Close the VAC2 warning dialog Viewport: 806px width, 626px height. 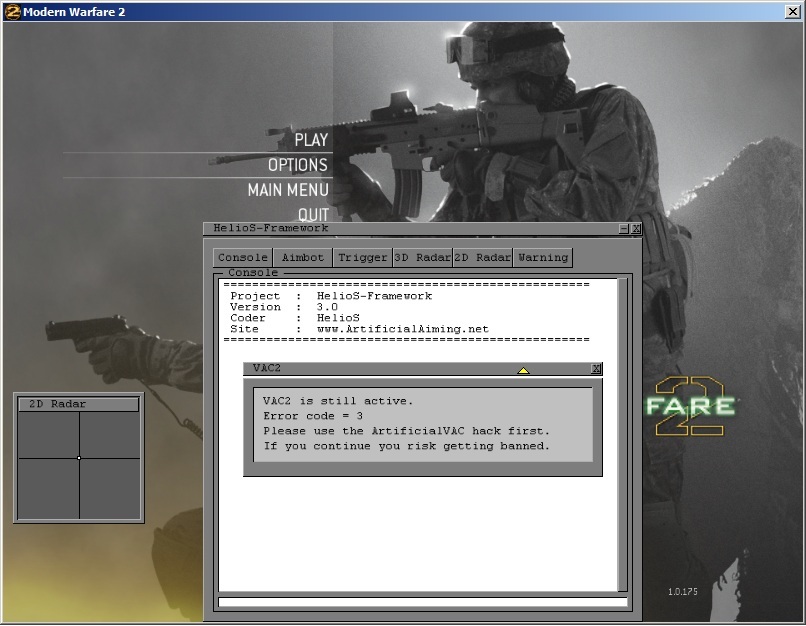[596, 369]
